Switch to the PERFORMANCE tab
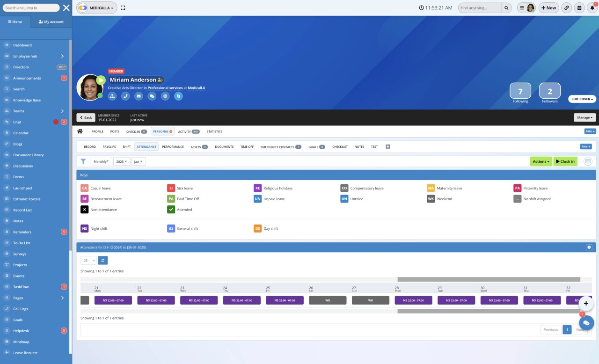599x364 pixels. tap(173, 146)
